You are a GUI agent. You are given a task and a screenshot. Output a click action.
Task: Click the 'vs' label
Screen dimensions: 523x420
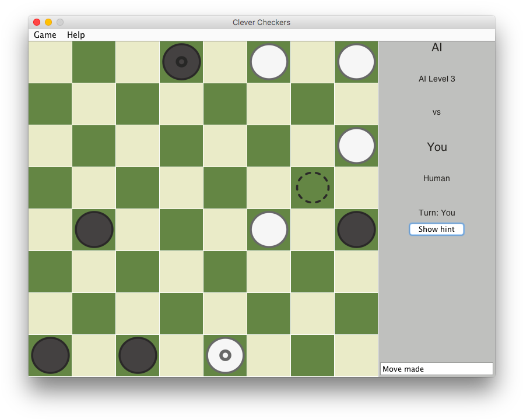[437, 112]
